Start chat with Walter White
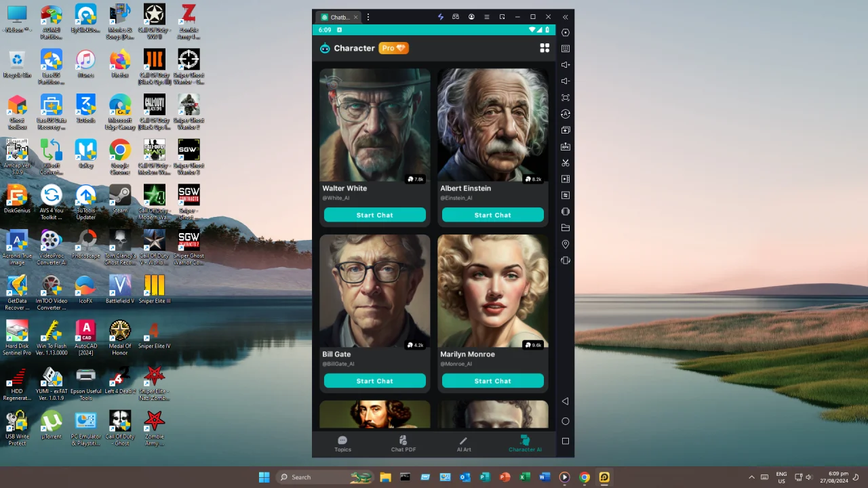This screenshot has width=868, height=488. click(x=374, y=215)
